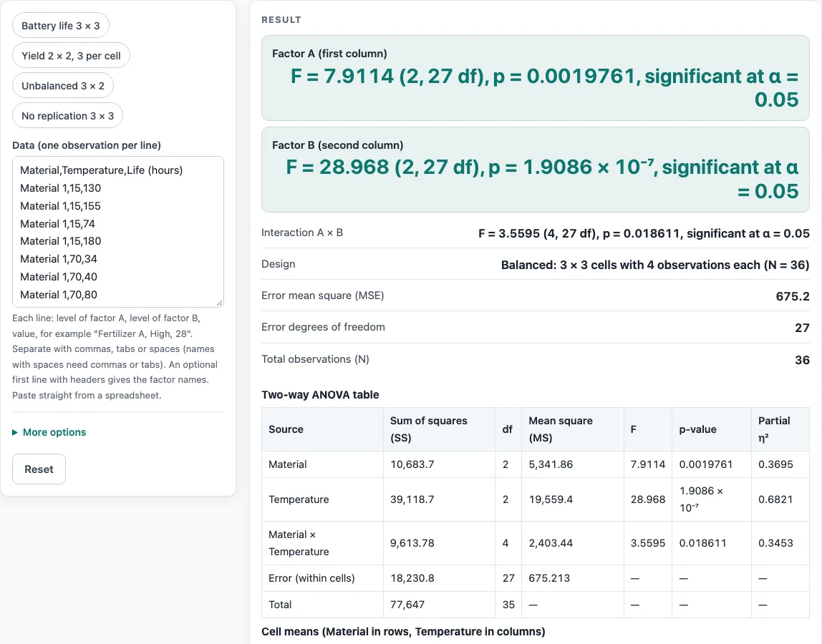The height and width of the screenshot is (644, 822).
Task: Load the Unbalanced 3 × 2 example
Action: pyautogui.click(x=63, y=86)
